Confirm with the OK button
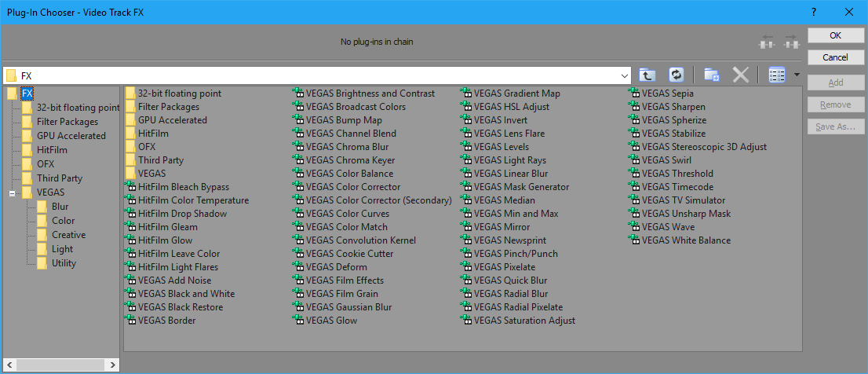This screenshot has height=374, width=868. 835,35
